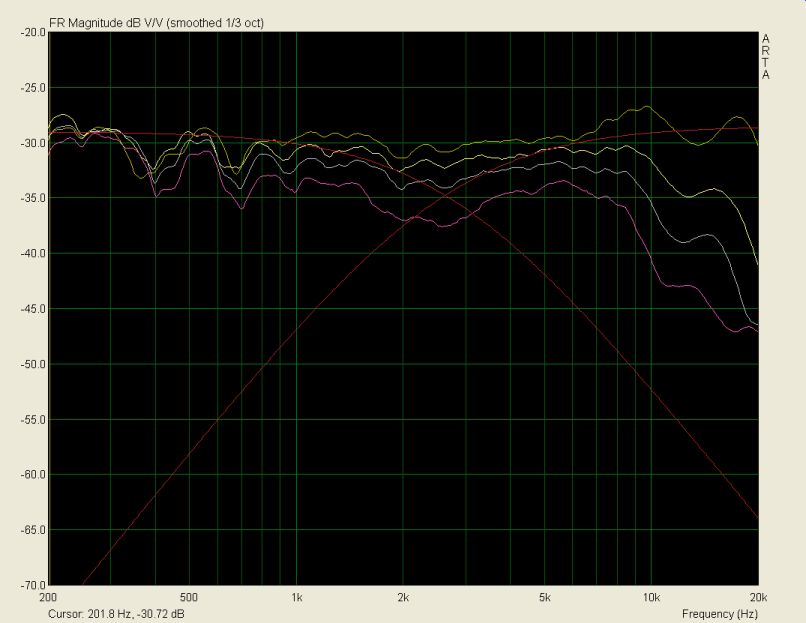
Task: Click the -65.0 y-axis label
Action: [x=33, y=530]
